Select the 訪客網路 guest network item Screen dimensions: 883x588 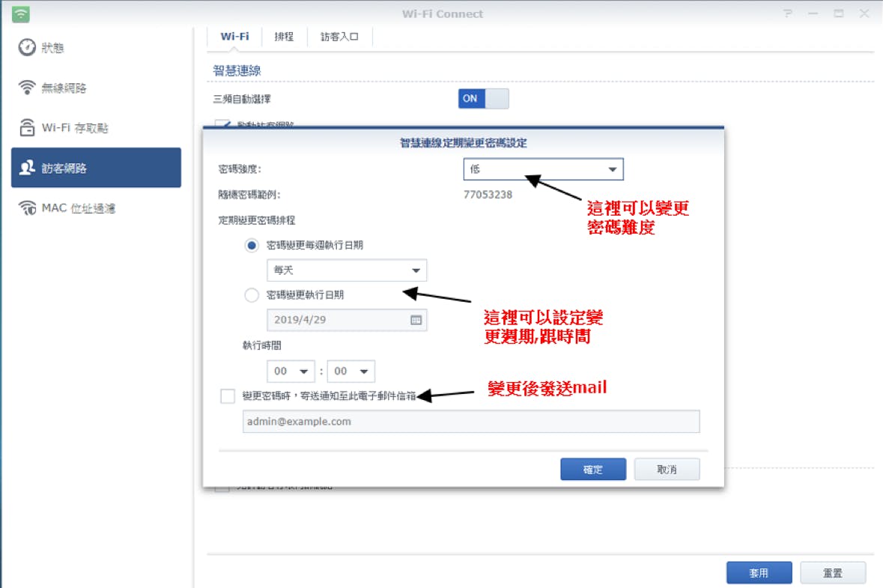tap(96, 168)
